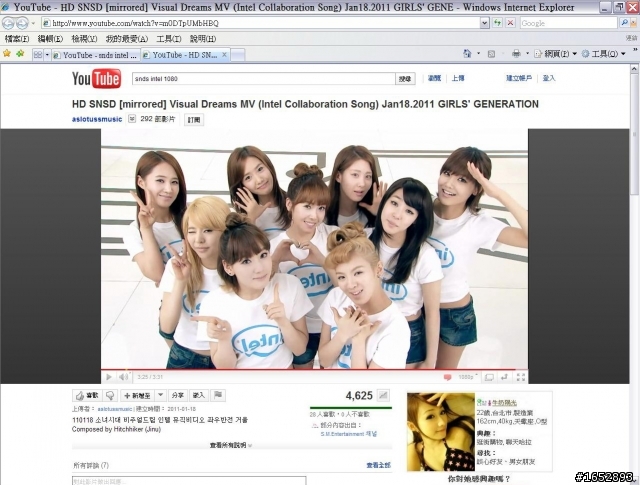Switch to the 'YouTube - snds intel' tab
Image resolution: width=640 pixels, height=485 pixels.
96,55
